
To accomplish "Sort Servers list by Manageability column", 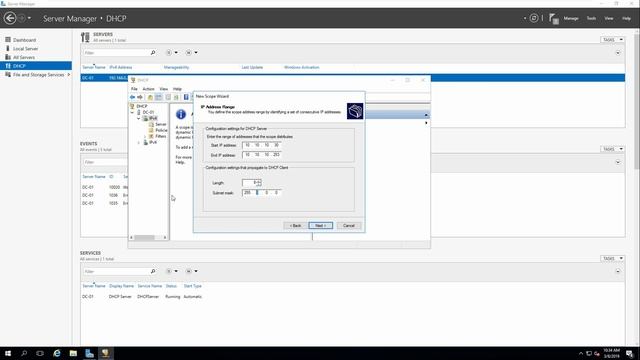I will click(x=176, y=67).
